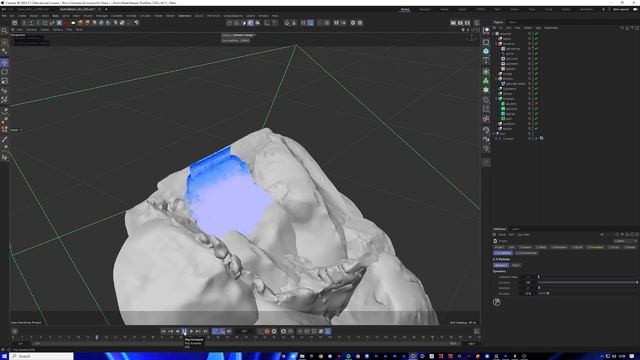Collapse the X-Particles section header in Attributes
Viewport: 640px width, 360px height.
(x=502, y=259)
